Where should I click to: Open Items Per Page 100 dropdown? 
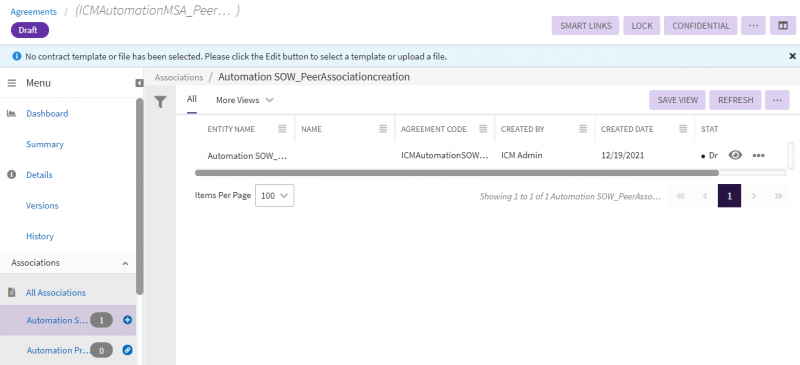(x=274, y=196)
